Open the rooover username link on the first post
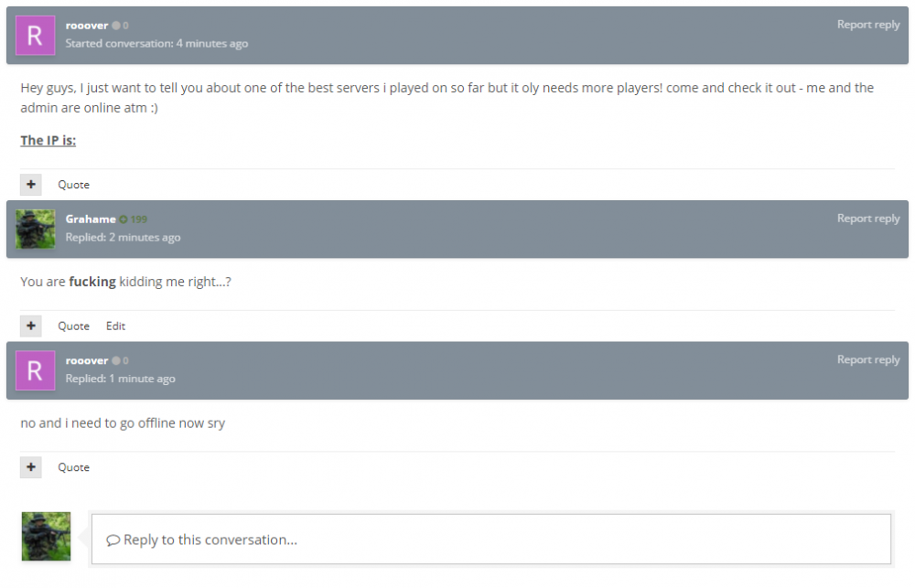915x588 pixels. tap(87, 26)
